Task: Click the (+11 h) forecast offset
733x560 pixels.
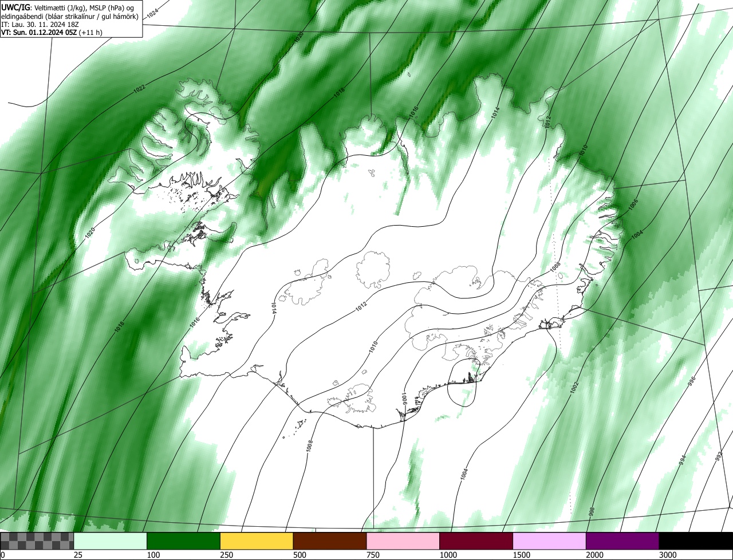Action: [x=92, y=33]
